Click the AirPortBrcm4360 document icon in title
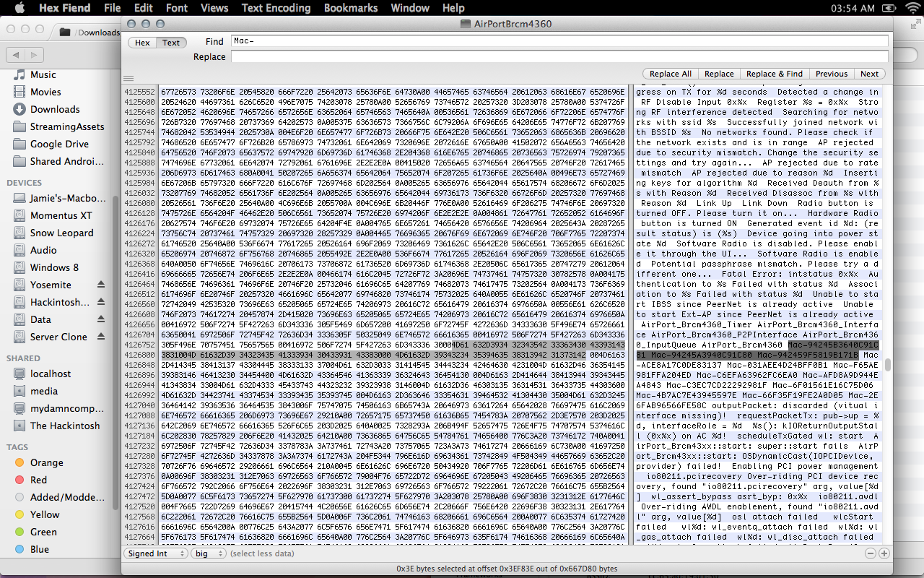 [466, 24]
